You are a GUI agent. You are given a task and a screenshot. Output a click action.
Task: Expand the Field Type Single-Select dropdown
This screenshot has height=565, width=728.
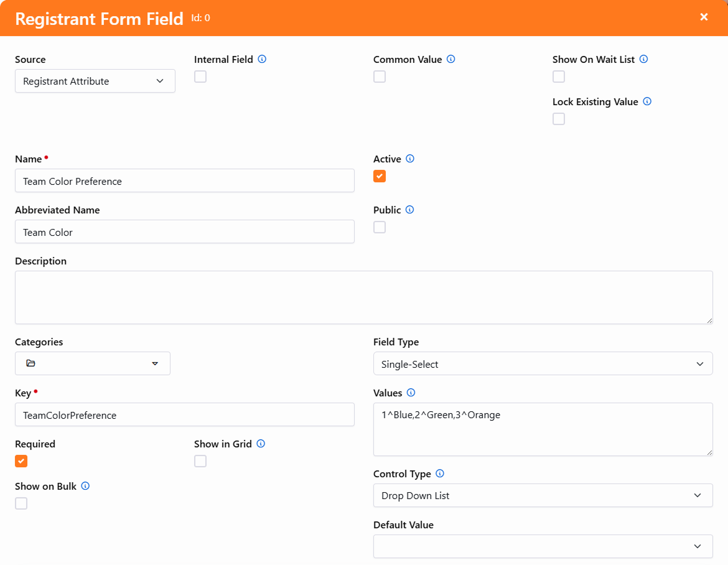543,364
